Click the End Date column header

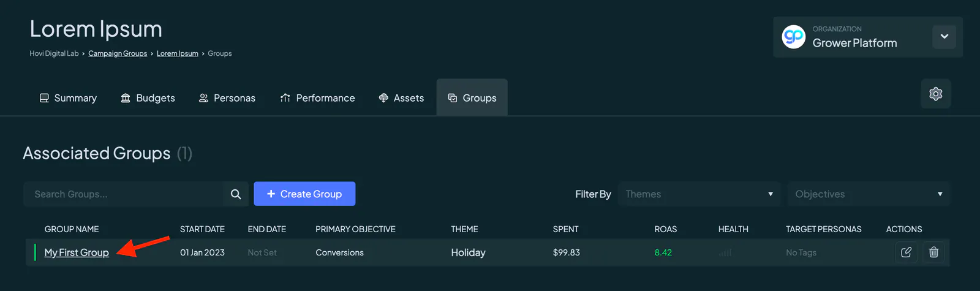coord(267,229)
